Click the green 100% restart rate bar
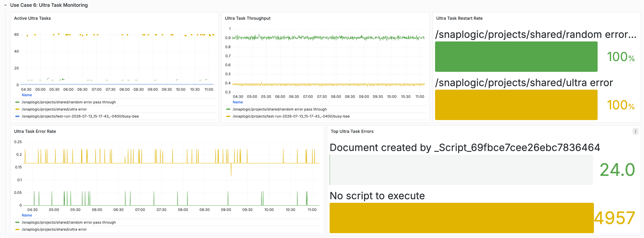Image resolution: width=644 pixels, height=238 pixels. [516, 57]
